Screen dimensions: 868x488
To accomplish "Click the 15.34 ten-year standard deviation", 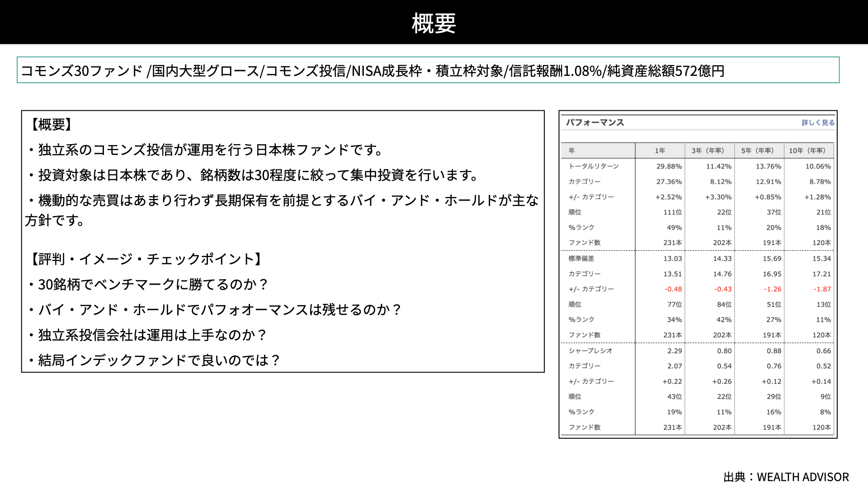I will click(x=822, y=258).
